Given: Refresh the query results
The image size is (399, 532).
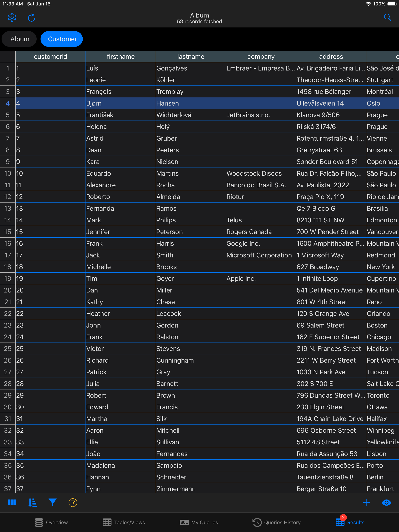Looking at the screenshot, I should pos(32,17).
